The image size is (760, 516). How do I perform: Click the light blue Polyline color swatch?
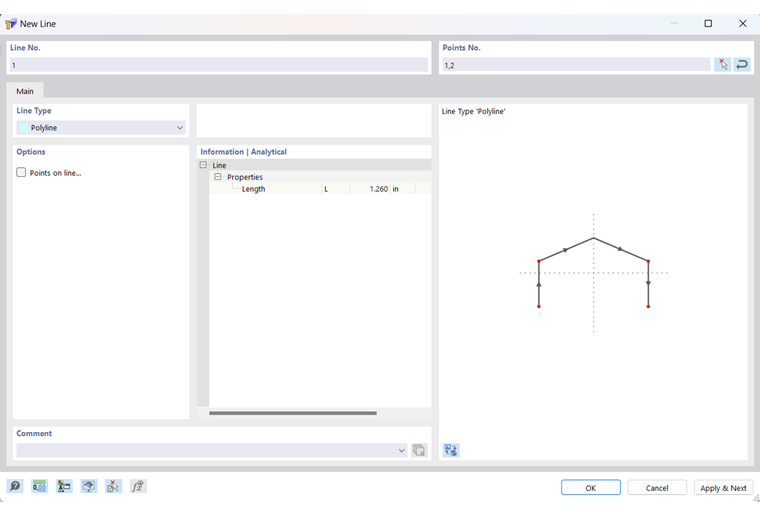[x=23, y=127]
